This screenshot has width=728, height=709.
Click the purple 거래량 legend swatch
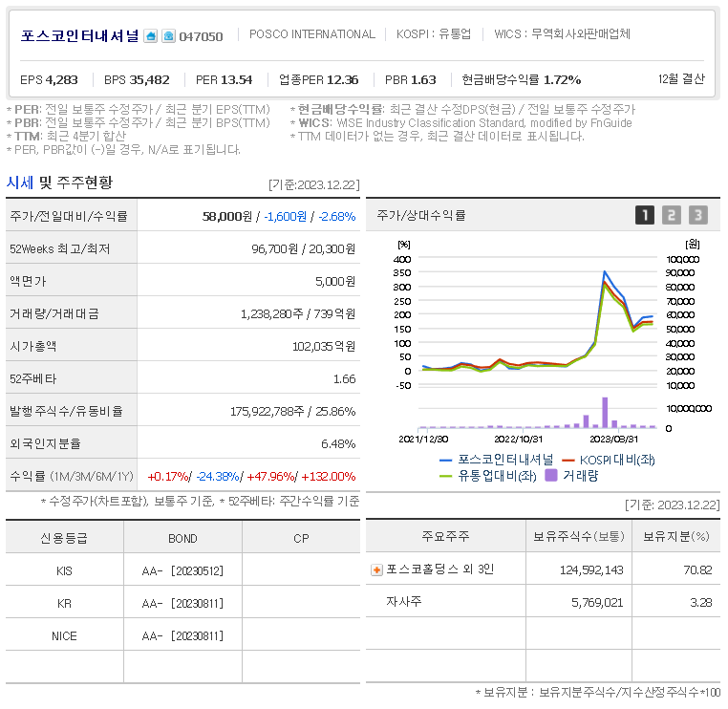(551, 476)
